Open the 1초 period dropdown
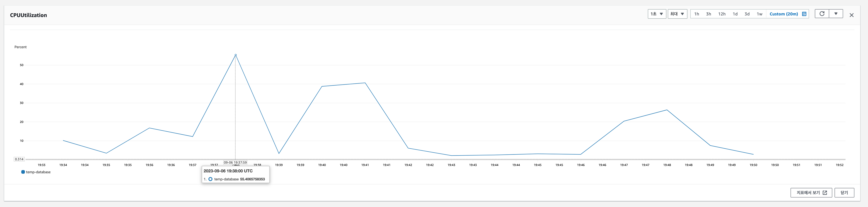The width and height of the screenshot is (868, 207). click(657, 14)
